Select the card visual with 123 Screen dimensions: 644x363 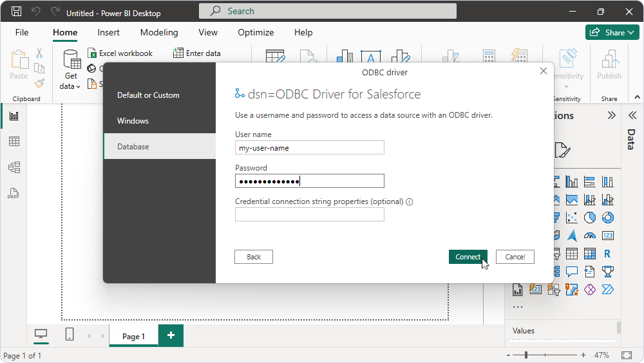point(608,236)
